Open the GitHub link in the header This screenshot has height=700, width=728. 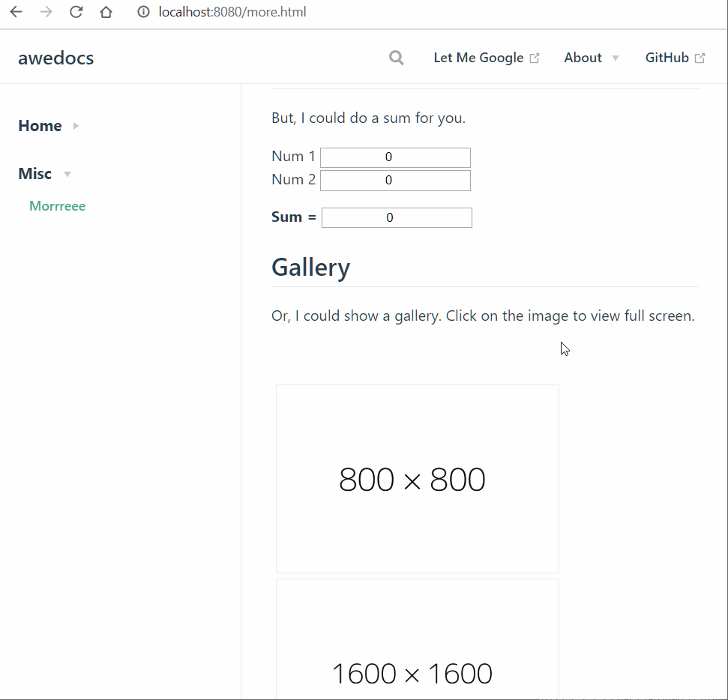click(670, 57)
